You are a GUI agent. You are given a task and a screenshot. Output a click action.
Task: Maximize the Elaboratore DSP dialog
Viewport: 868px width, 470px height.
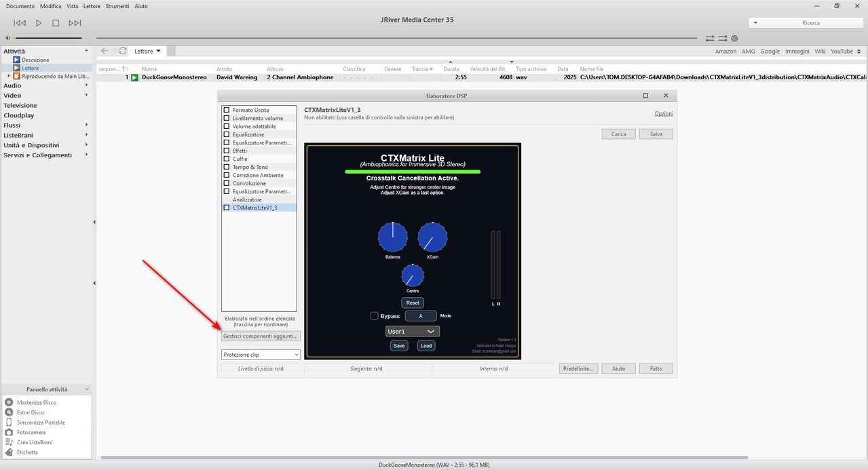pyautogui.click(x=645, y=96)
